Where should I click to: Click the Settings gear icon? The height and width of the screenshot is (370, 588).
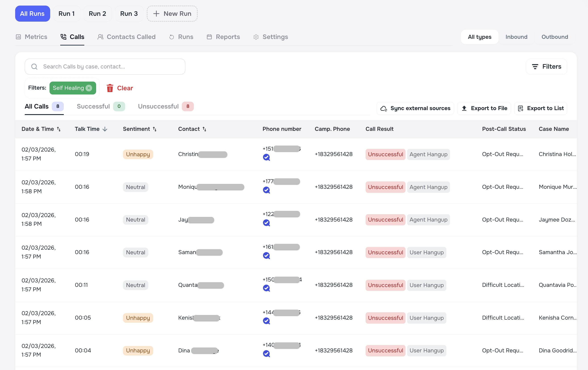[256, 37]
